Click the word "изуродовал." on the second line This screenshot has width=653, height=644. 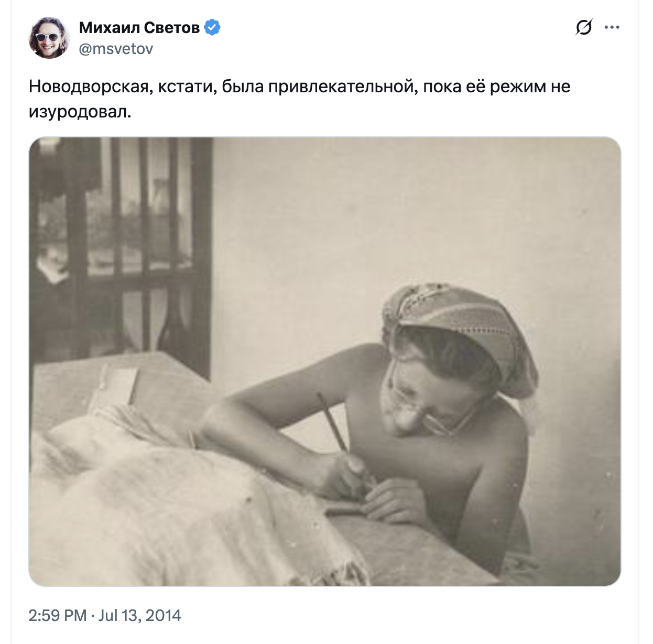80,111
